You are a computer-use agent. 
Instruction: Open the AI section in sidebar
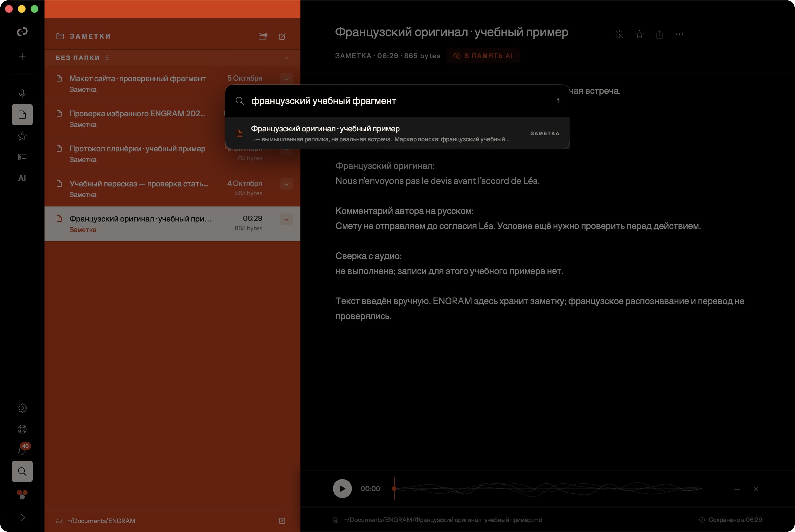pos(22,178)
